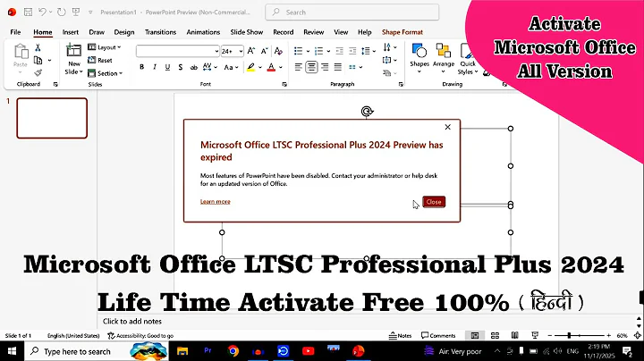Switch to the Insert tab
The image size is (644, 361).
71,32
